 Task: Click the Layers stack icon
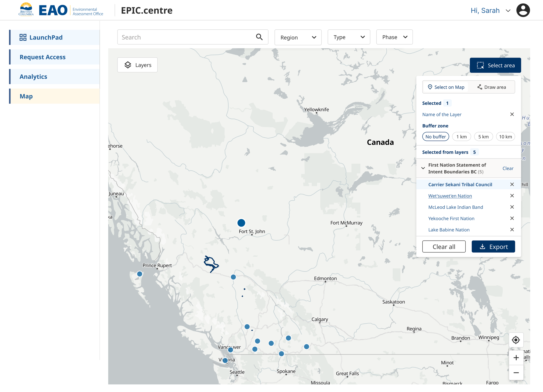tap(128, 65)
